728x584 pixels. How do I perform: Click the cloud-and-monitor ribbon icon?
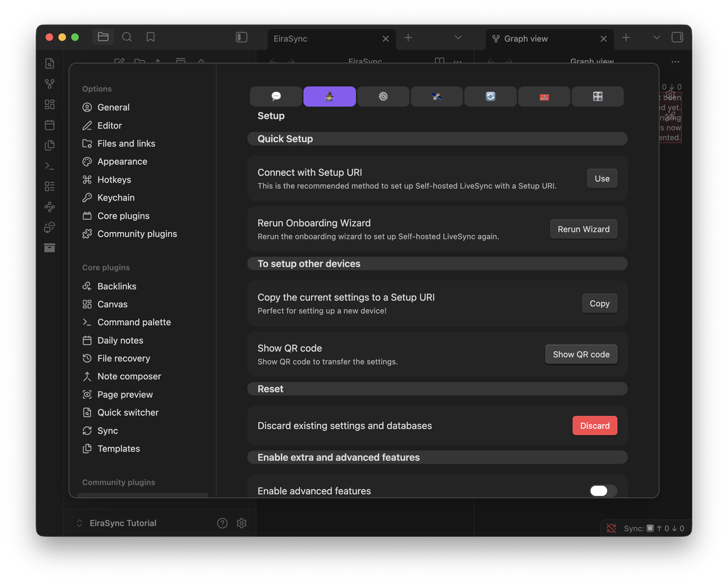tap(50, 227)
